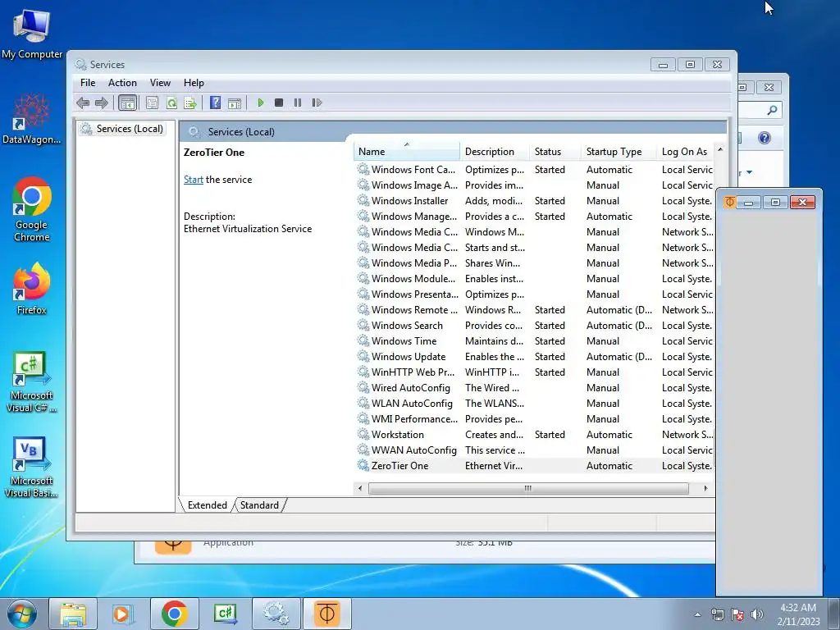840x630 pixels.
Task: Click the Forward arrow in Services toolbar
Action: (x=101, y=103)
